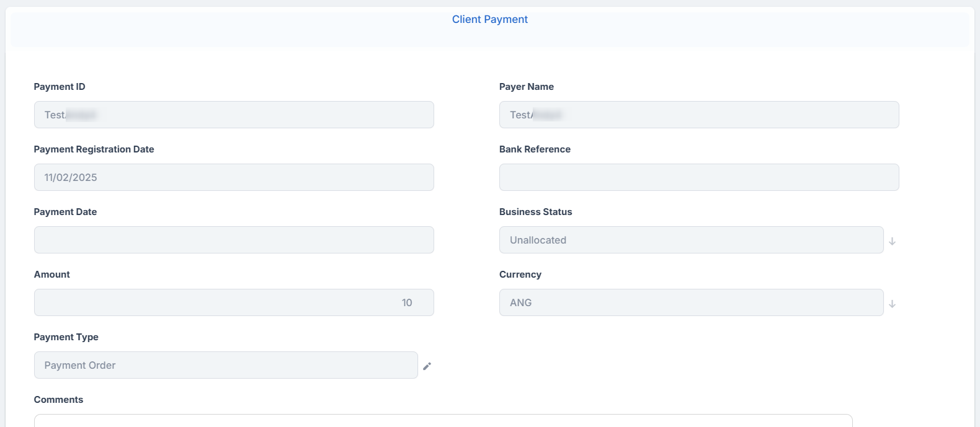
Task: Select the Payment Type field showing Payment Order
Action: [226, 365]
